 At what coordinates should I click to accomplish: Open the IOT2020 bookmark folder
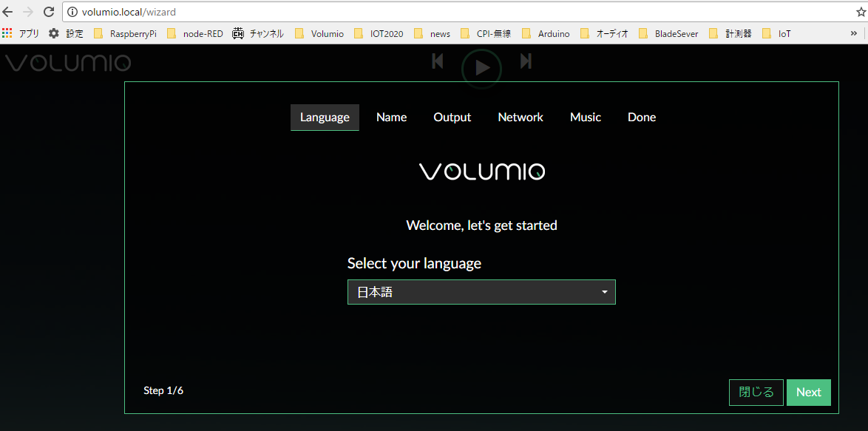pyautogui.click(x=379, y=34)
